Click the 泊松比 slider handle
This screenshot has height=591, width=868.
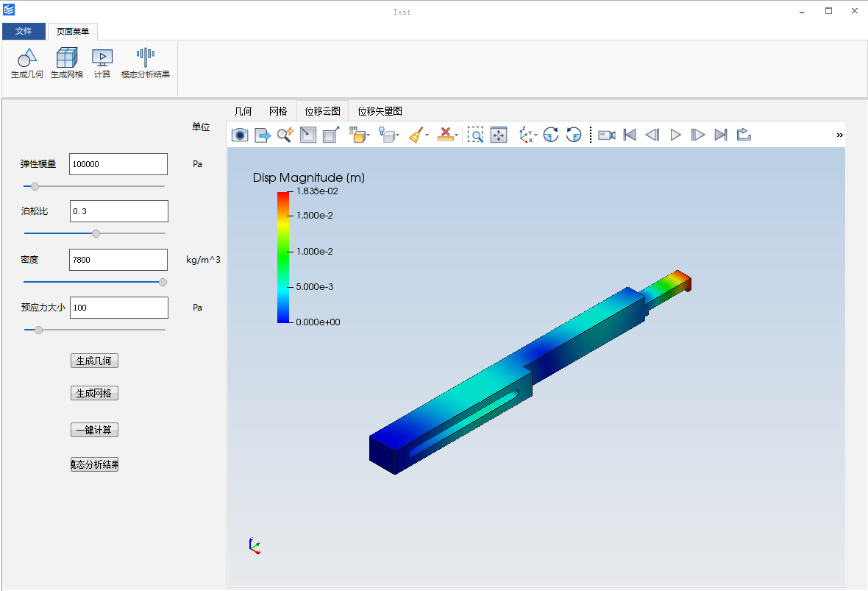tap(96, 233)
